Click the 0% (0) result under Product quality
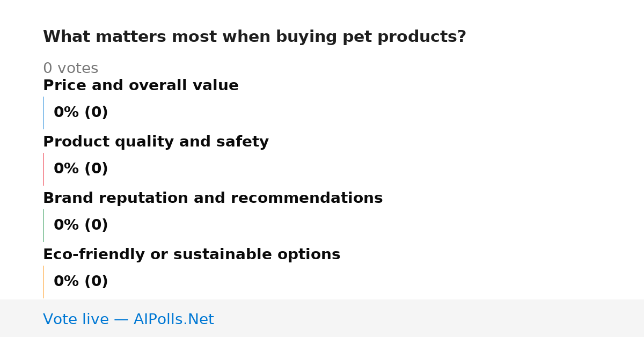 81,169
